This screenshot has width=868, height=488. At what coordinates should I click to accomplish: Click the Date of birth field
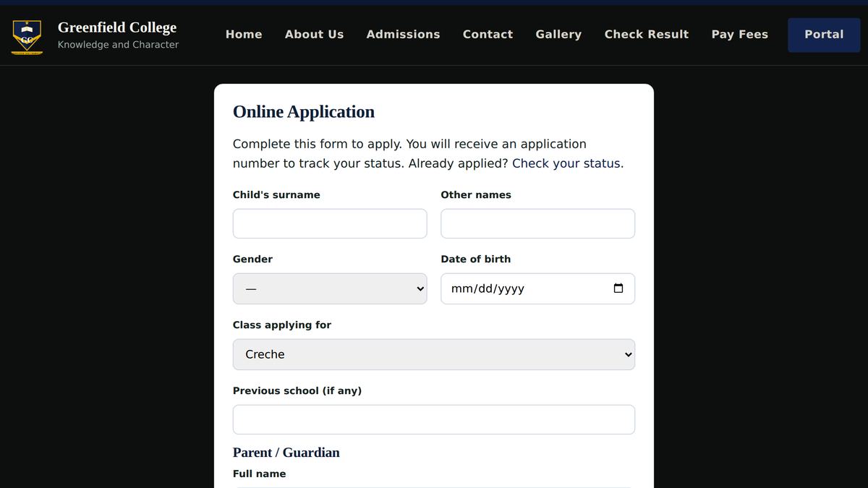(x=537, y=288)
